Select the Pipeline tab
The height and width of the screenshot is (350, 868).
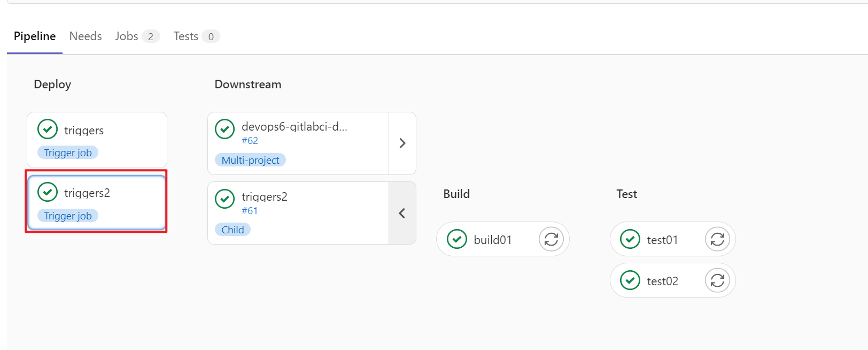point(35,36)
